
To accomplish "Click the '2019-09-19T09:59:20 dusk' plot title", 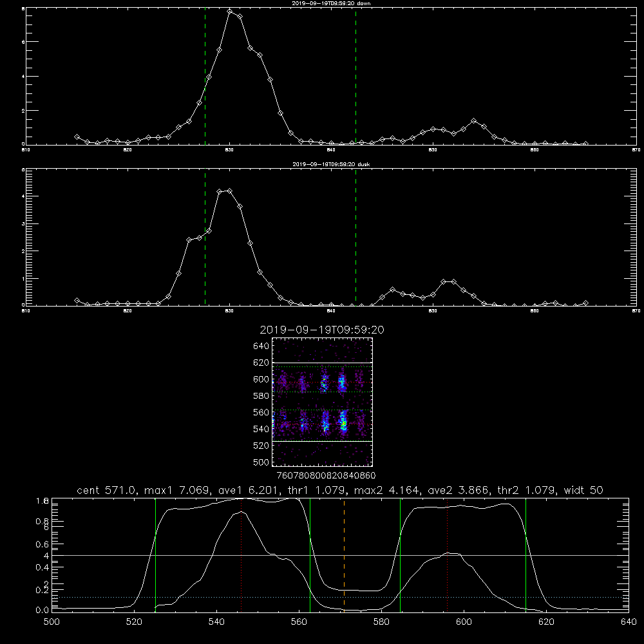I will pyautogui.click(x=331, y=164).
